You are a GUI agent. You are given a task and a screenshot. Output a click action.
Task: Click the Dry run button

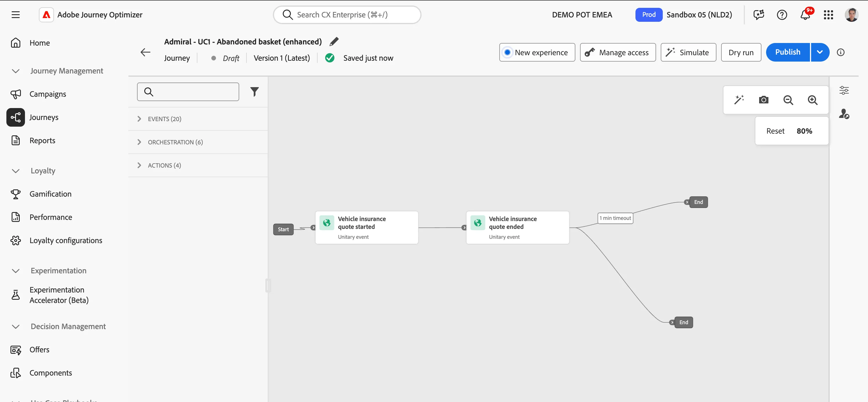[x=741, y=52]
